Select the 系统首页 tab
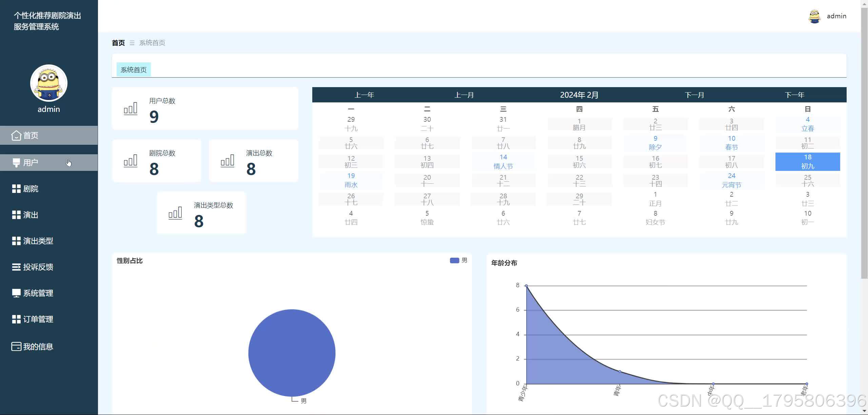Image resolution: width=868 pixels, height=415 pixels. coord(134,70)
